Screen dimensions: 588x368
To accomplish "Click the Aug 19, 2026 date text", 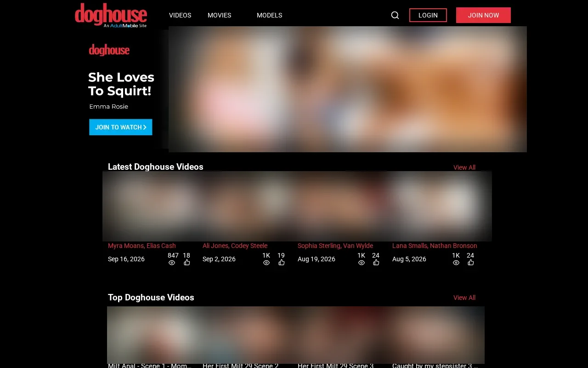I will [317, 259].
